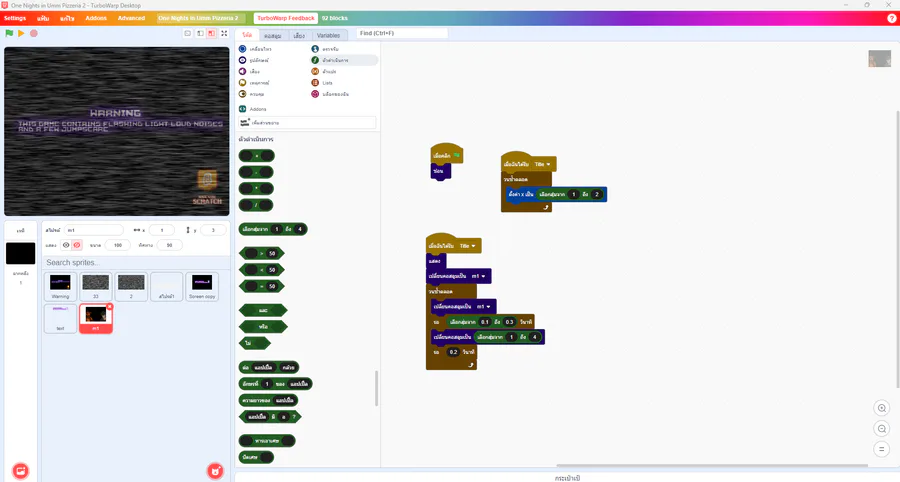Click the pick random 1 to 4 palette block

[x=273, y=229]
